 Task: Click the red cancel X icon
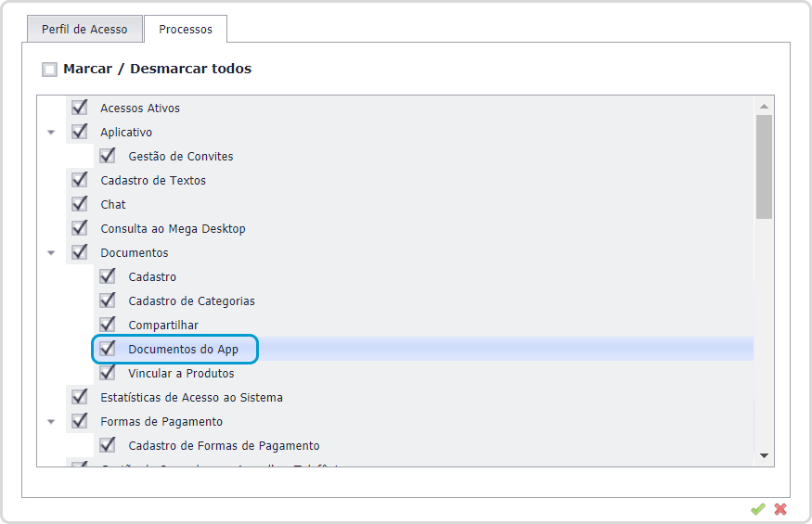[780, 509]
